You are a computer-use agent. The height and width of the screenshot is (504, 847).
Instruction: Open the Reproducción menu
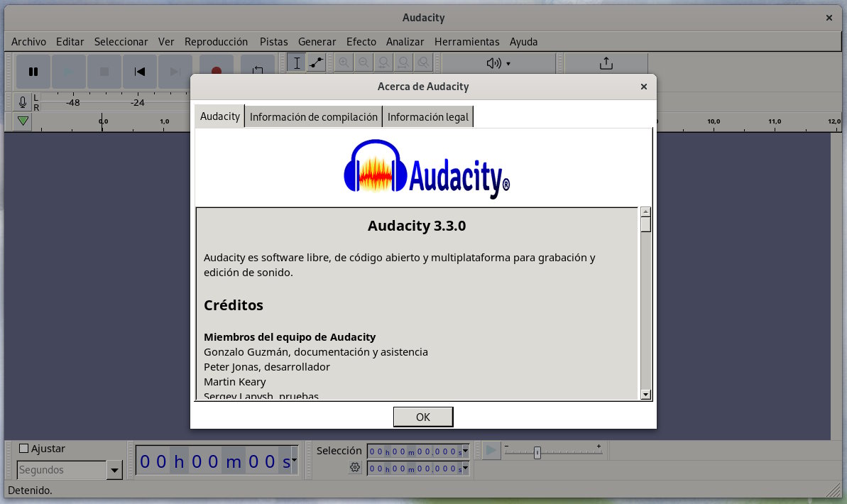[x=216, y=42]
